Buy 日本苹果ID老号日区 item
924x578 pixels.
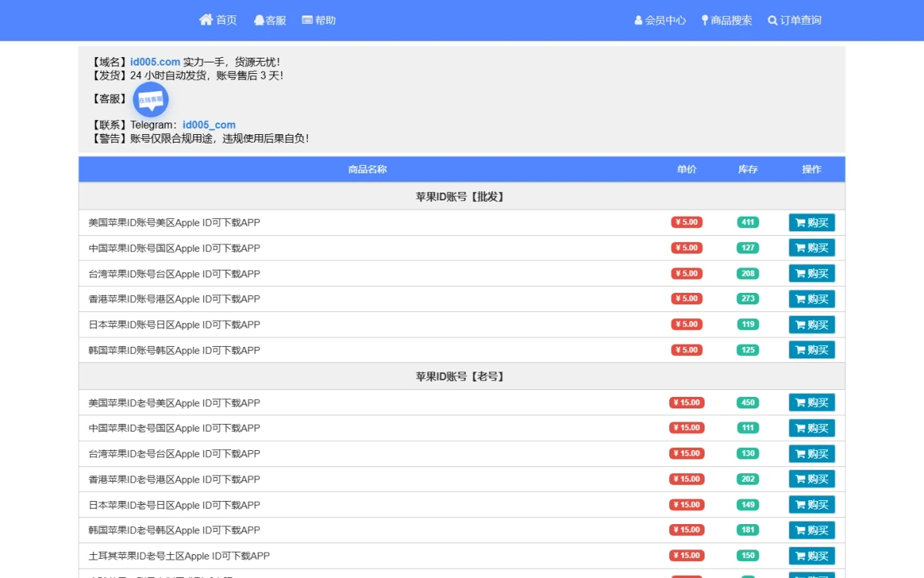(812, 505)
